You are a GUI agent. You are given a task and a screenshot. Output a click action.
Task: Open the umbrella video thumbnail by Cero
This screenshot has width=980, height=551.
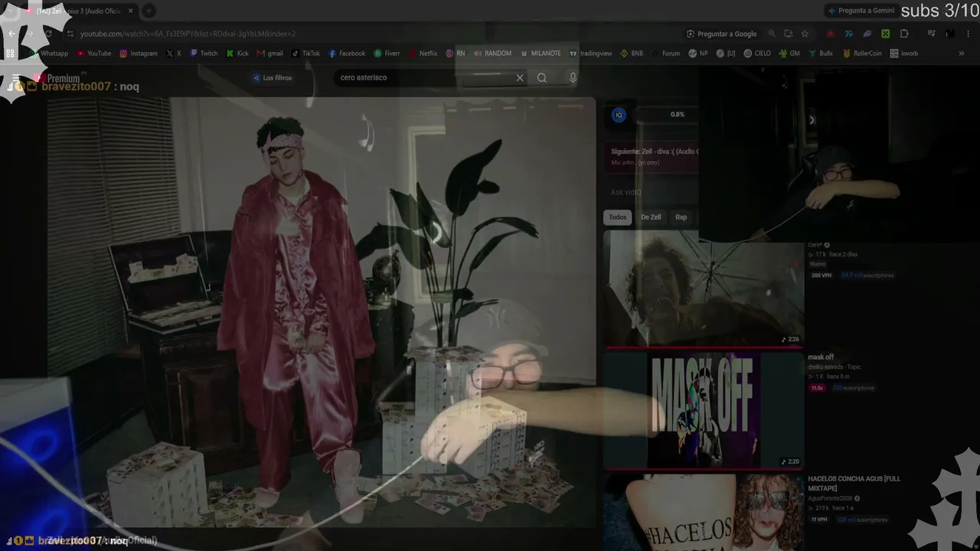pyautogui.click(x=704, y=288)
